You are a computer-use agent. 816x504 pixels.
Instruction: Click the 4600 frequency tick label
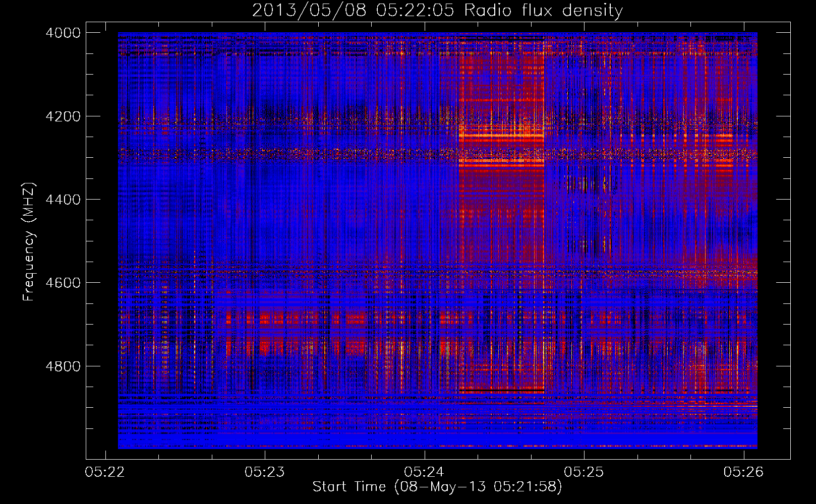[63, 283]
